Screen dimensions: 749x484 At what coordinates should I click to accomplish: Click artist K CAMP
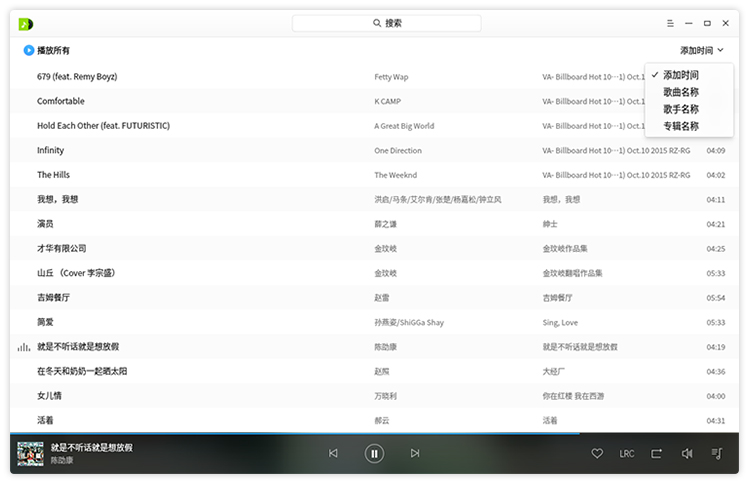[387, 101]
